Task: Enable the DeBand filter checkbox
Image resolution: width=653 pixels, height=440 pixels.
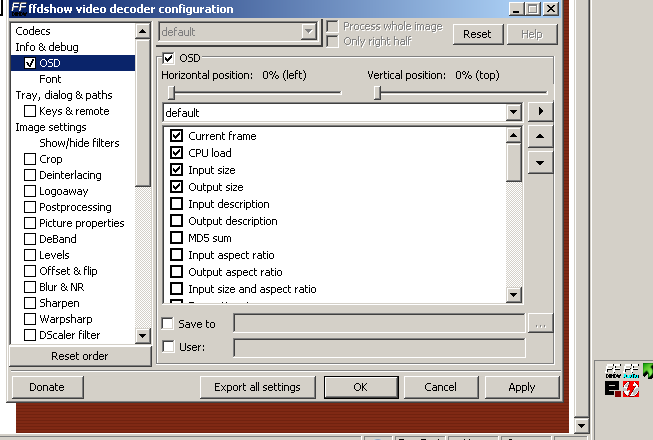Action: coord(30,239)
